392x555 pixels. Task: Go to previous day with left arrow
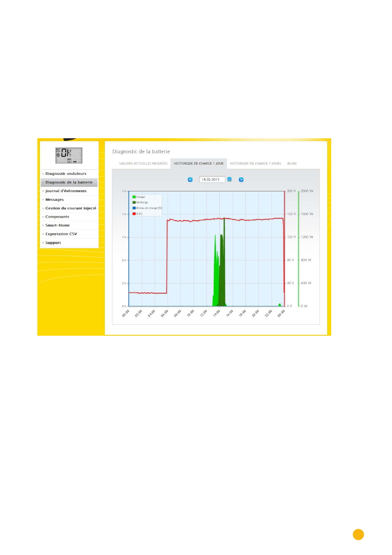[190, 180]
